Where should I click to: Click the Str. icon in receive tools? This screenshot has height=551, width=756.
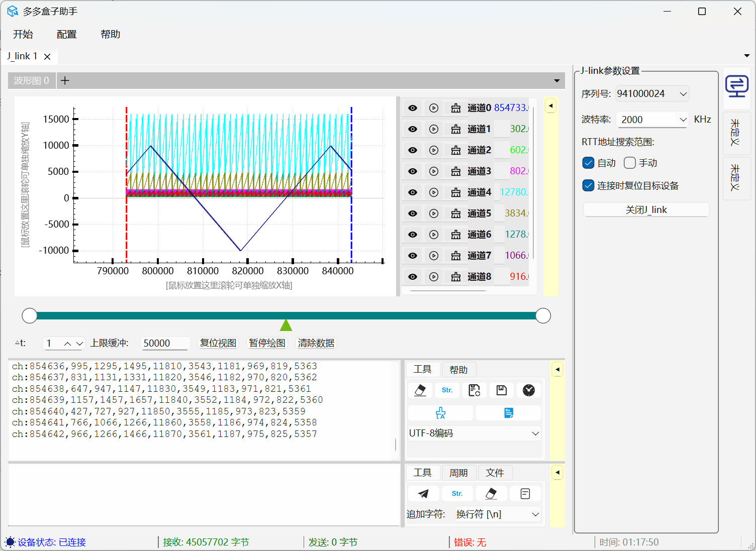point(447,390)
